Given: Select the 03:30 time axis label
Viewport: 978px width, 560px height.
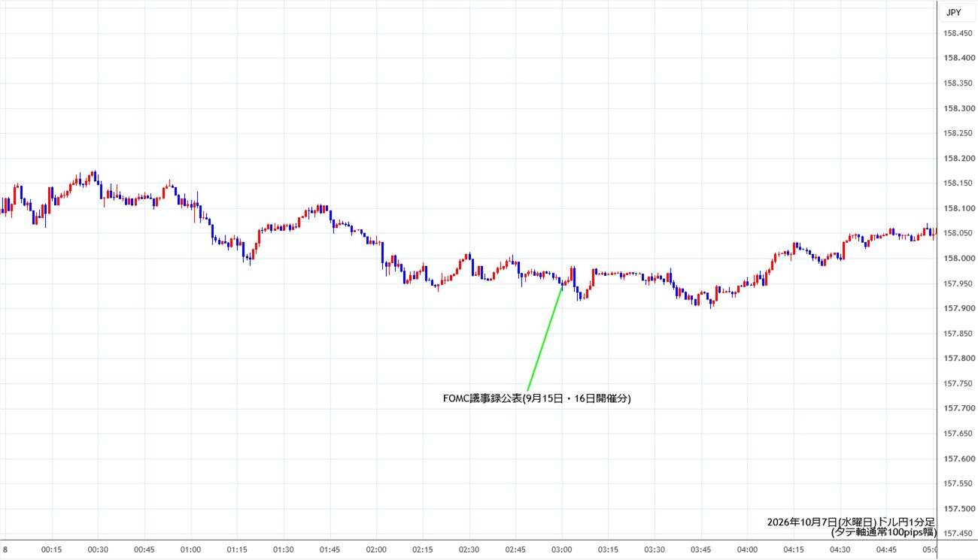Looking at the screenshot, I should click(x=655, y=549).
